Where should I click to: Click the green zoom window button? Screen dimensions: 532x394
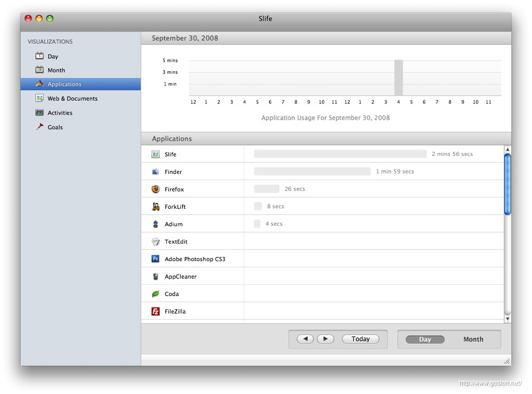(x=50, y=19)
